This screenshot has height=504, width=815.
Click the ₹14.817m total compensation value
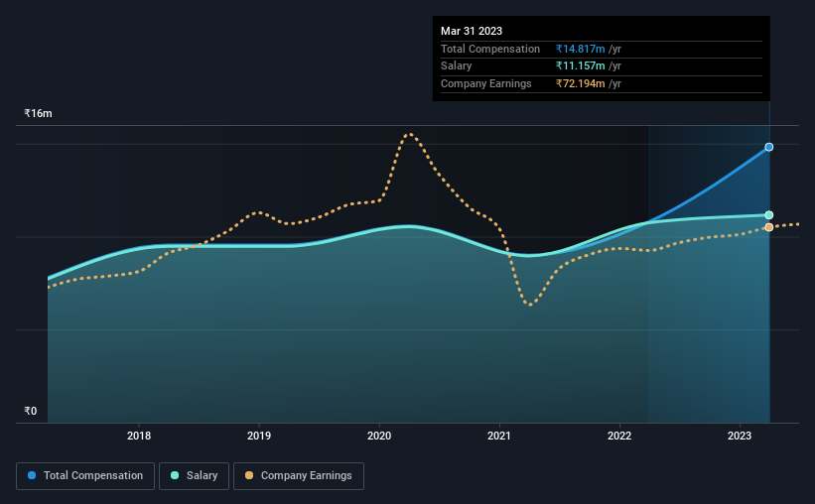point(580,49)
